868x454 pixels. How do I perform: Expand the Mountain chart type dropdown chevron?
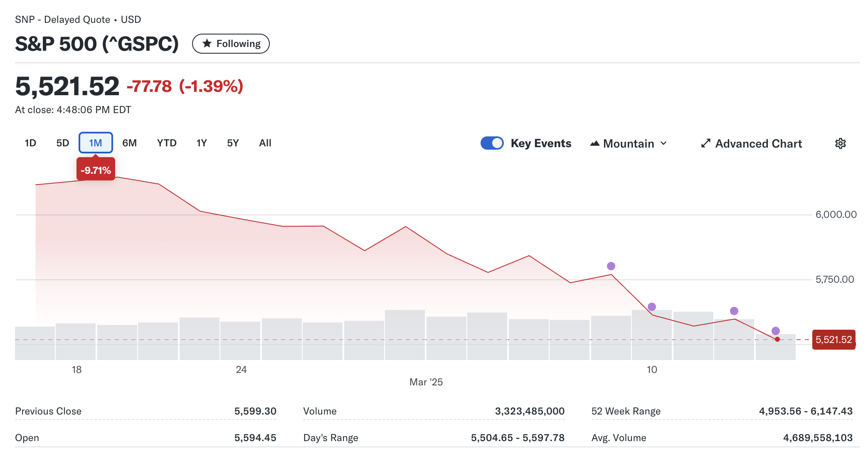pos(663,143)
